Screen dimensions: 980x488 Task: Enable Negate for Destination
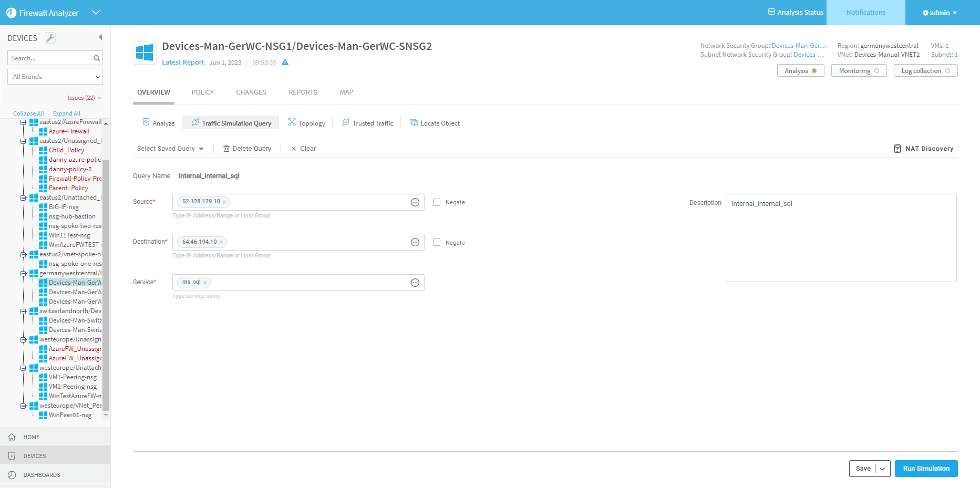(437, 242)
